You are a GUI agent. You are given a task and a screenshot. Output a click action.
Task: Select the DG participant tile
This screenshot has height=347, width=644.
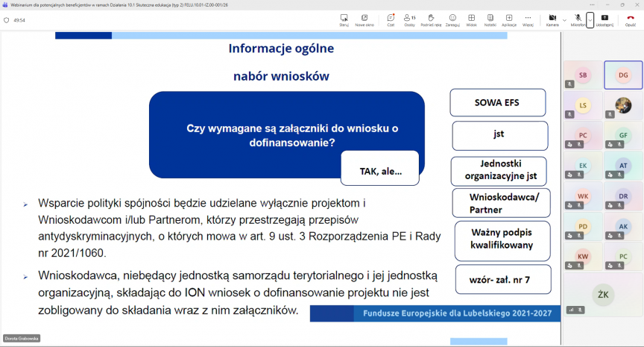tap(622, 75)
